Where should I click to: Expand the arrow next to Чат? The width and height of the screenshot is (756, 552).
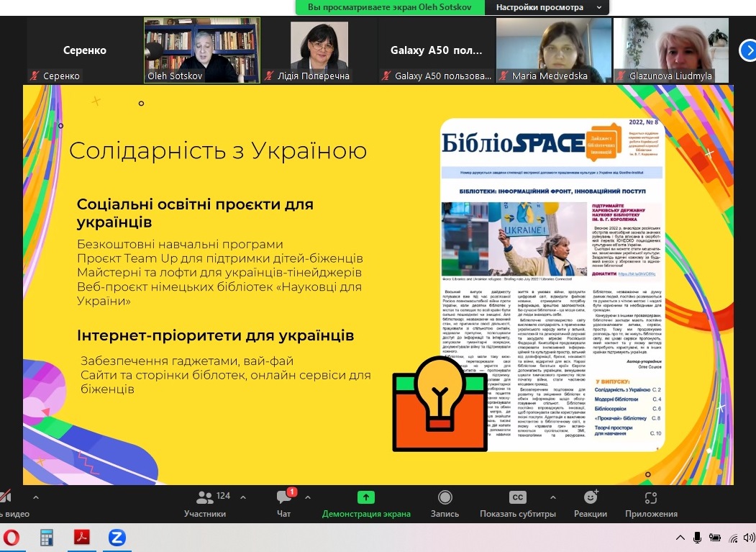pyautogui.click(x=308, y=497)
